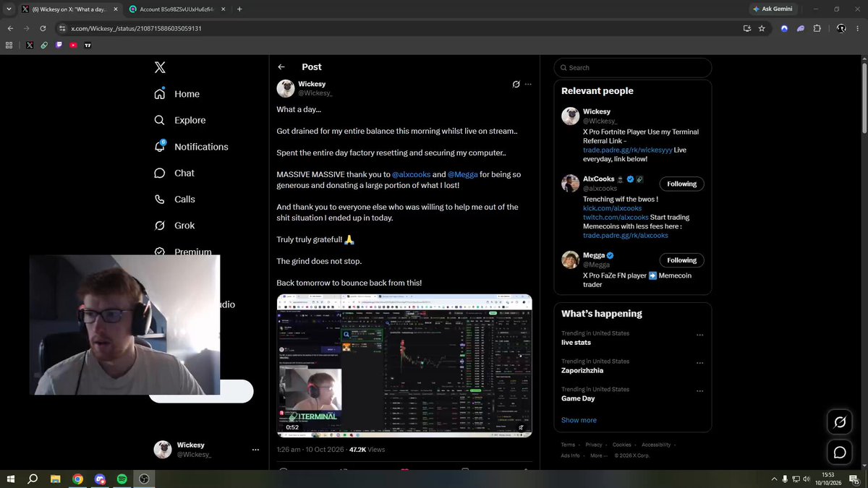Image resolution: width=868 pixels, height=488 pixels.
Task: Select the Wickesy on X browser tab
Action: pyautogui.click(x=69, y=9)
